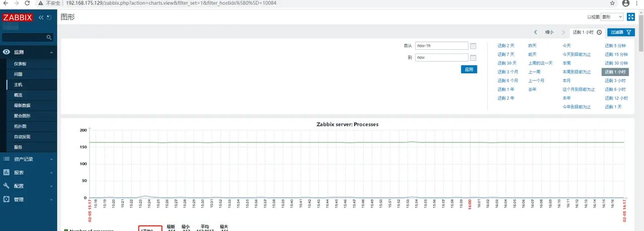The width and height of the screenshot is (644, 231).
Task: Open 拓扑图 in sidebar
Action: click(20, 126)
